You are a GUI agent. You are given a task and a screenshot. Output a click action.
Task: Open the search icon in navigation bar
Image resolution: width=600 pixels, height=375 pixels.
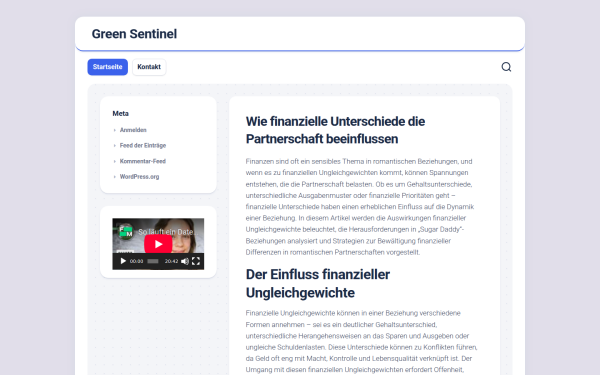click(x=506, y=67)
